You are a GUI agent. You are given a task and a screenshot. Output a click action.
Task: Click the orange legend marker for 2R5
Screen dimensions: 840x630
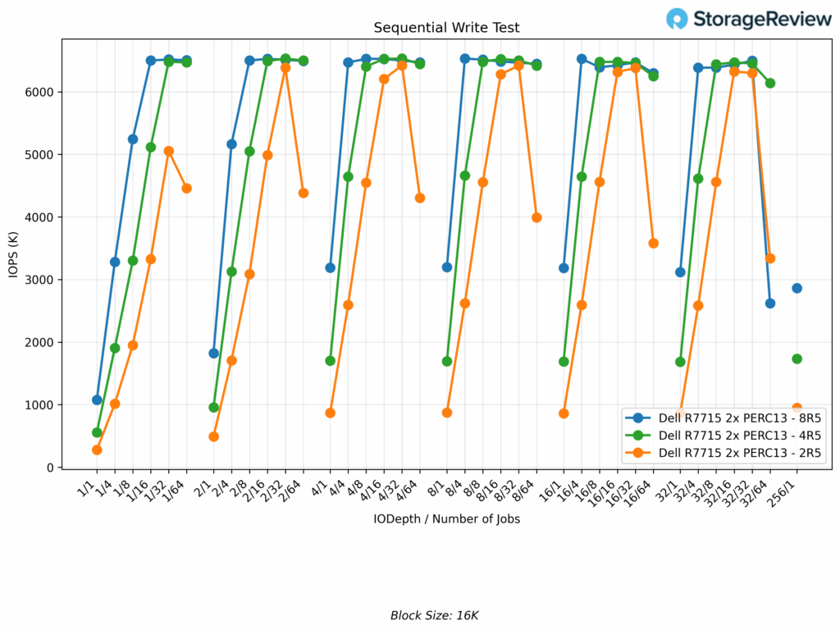point(637,452)
